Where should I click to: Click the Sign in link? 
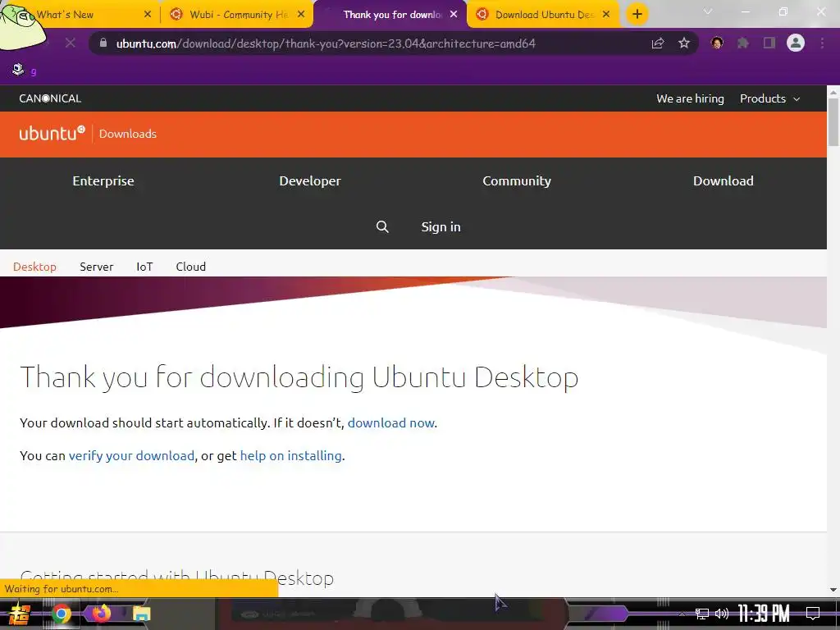(x=441, y=226)
